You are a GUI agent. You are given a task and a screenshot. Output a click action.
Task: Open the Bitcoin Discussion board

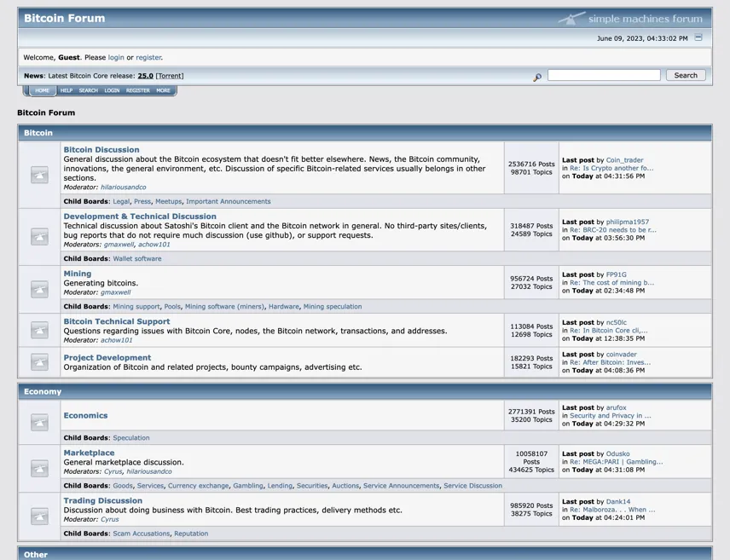(101, 149)
